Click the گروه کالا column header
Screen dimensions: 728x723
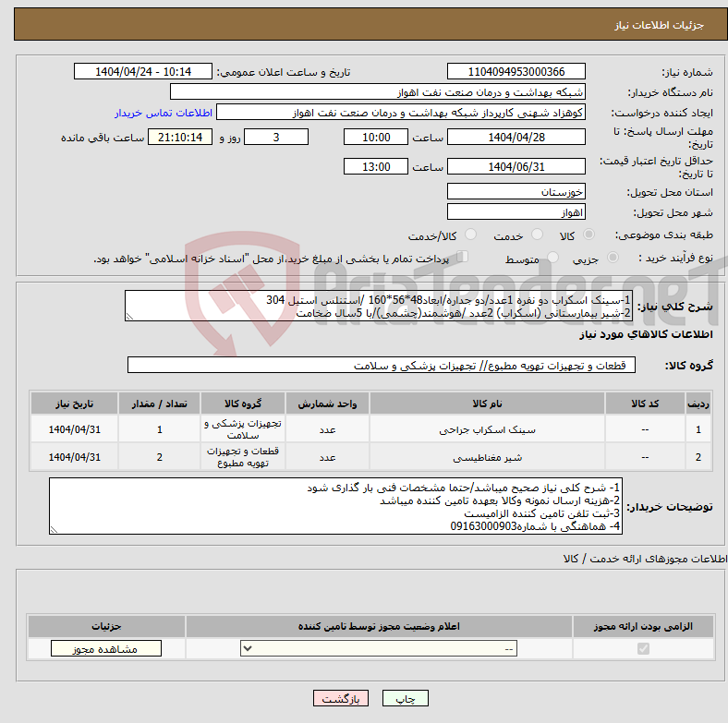click(243, 404)
